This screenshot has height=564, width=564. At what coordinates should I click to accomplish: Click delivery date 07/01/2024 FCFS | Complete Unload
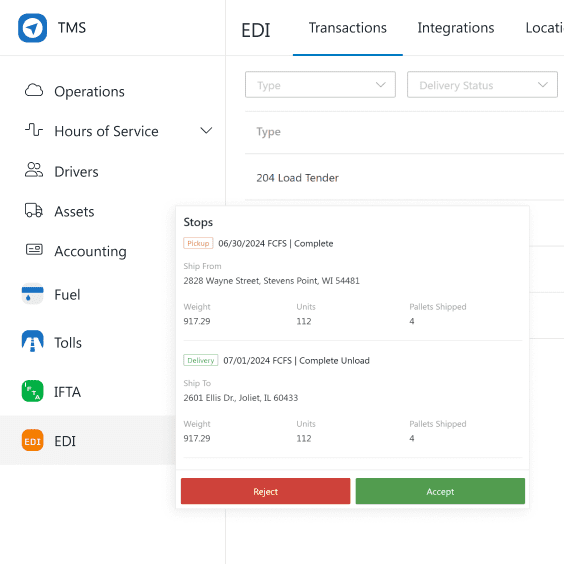(296, 360)
